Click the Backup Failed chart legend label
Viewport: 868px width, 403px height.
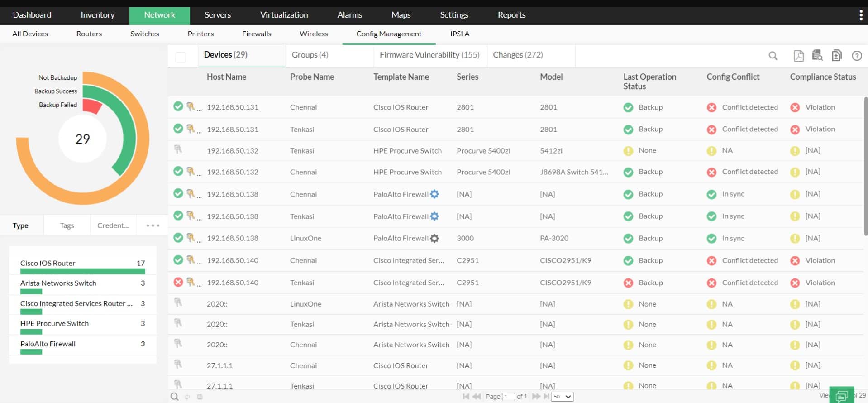pos(58,105)
